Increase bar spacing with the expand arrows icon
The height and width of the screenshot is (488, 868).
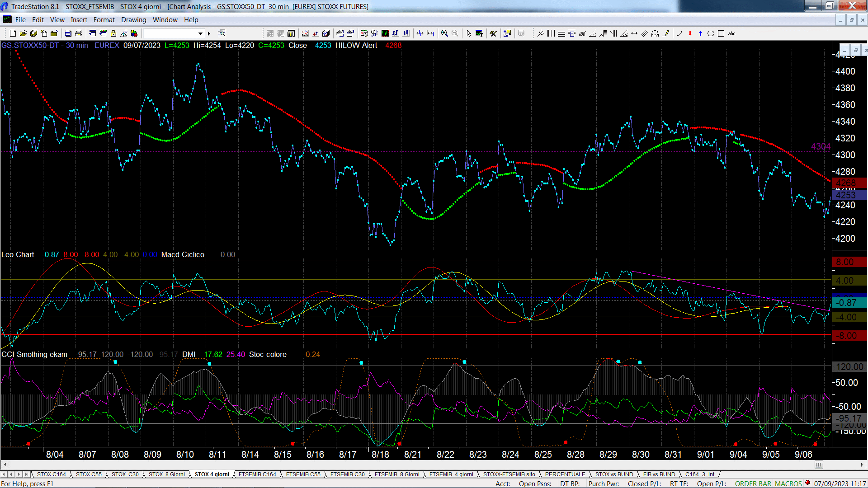pos(430,33)
